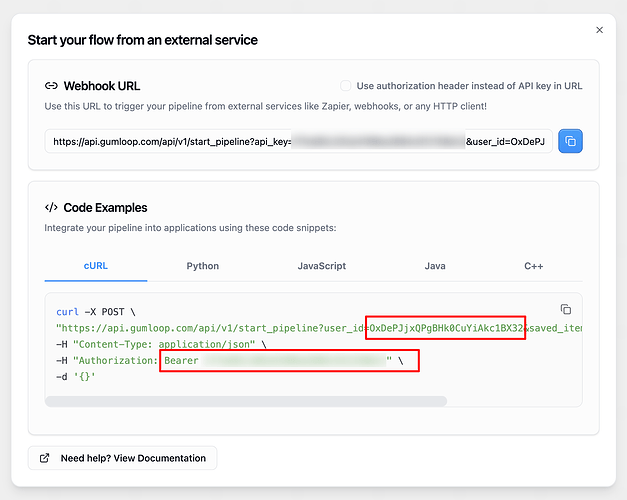Switch to the Python tab
The height and width of the screenshot is (500, 627).
pyautogui.click(x=202, y=266)
